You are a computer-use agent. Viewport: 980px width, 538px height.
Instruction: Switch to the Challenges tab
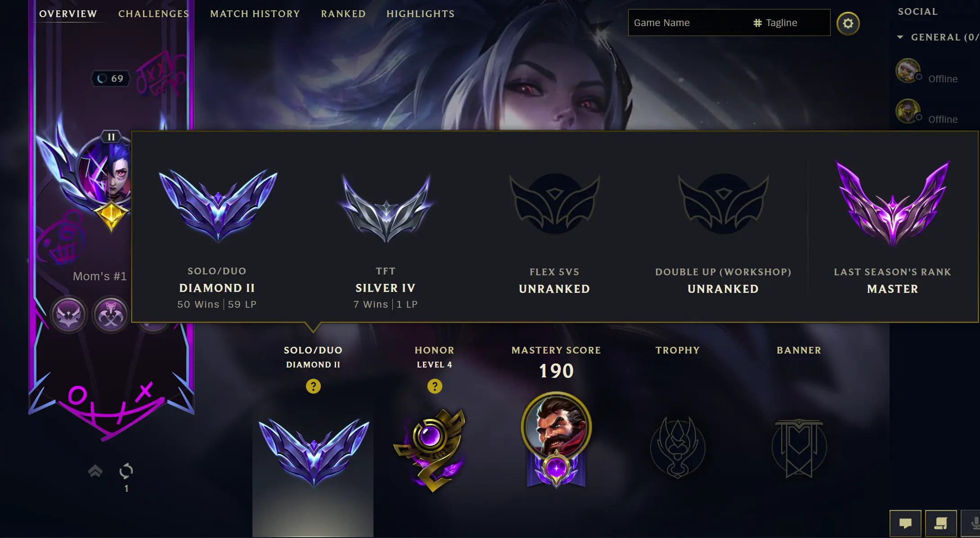pyautogui.click(x=153, y=14)
